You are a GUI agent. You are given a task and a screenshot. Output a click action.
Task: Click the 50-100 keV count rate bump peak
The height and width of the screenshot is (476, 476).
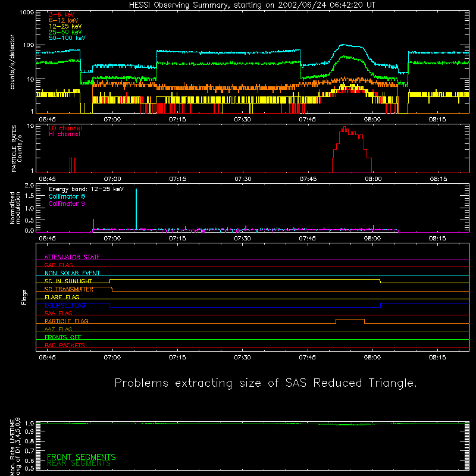(343, 45)
